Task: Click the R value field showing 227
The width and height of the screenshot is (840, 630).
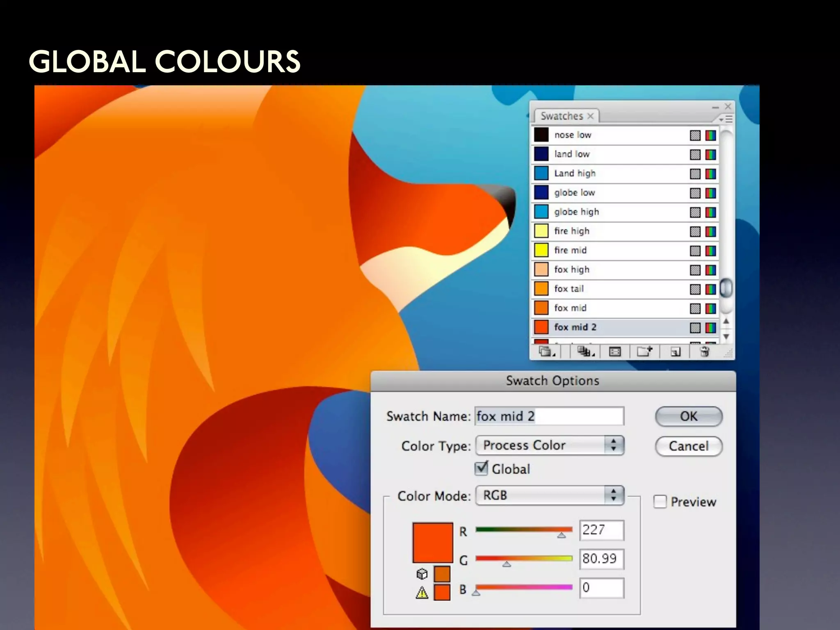Action: point(602,530)
